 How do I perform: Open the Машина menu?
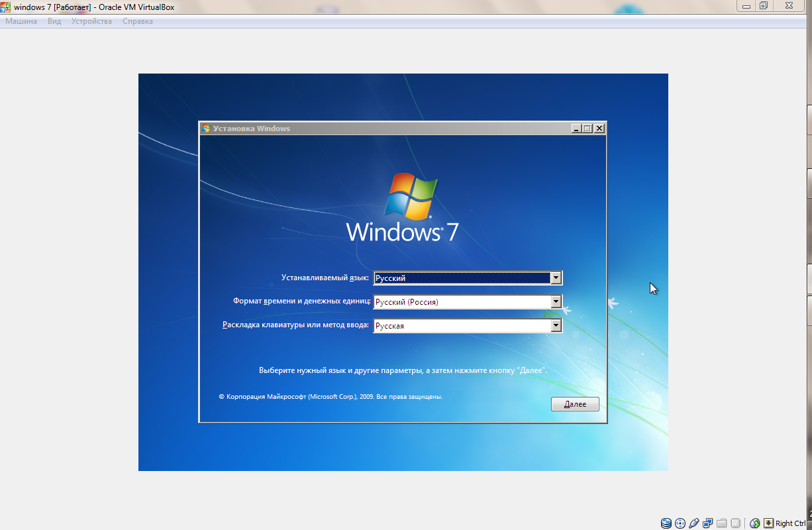point(21,21)
